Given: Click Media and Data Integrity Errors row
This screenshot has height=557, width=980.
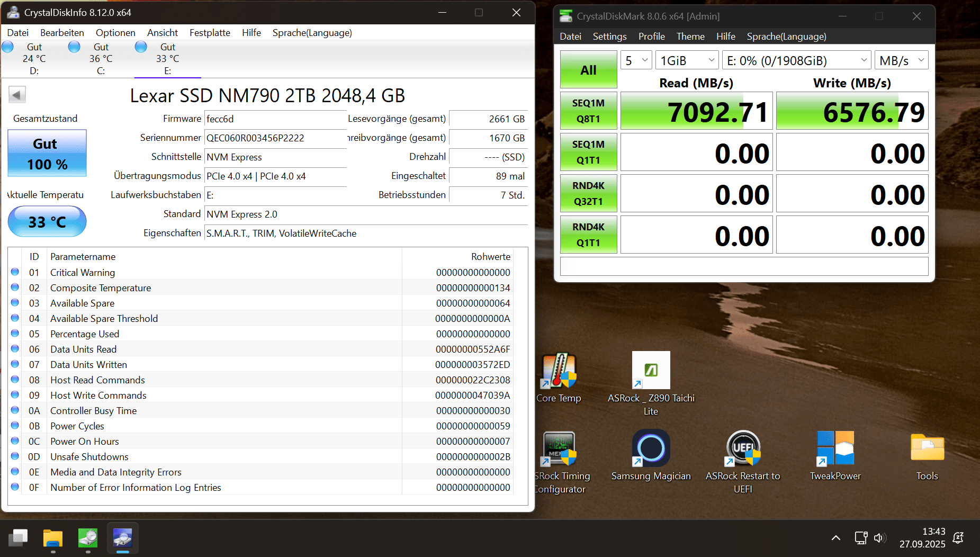Looking at the screenshot, I should [261, 472].
